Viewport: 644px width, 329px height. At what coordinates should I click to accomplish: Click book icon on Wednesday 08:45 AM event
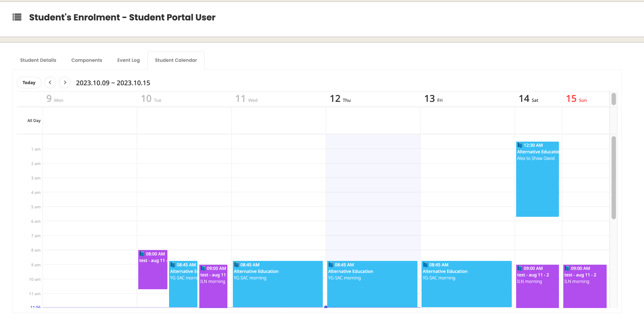click(237, 265)
